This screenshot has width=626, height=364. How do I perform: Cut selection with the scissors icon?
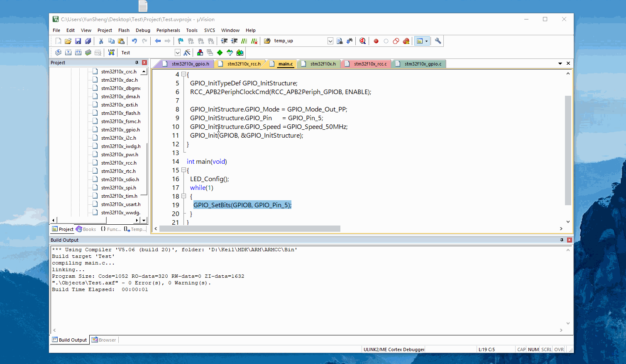101,41
